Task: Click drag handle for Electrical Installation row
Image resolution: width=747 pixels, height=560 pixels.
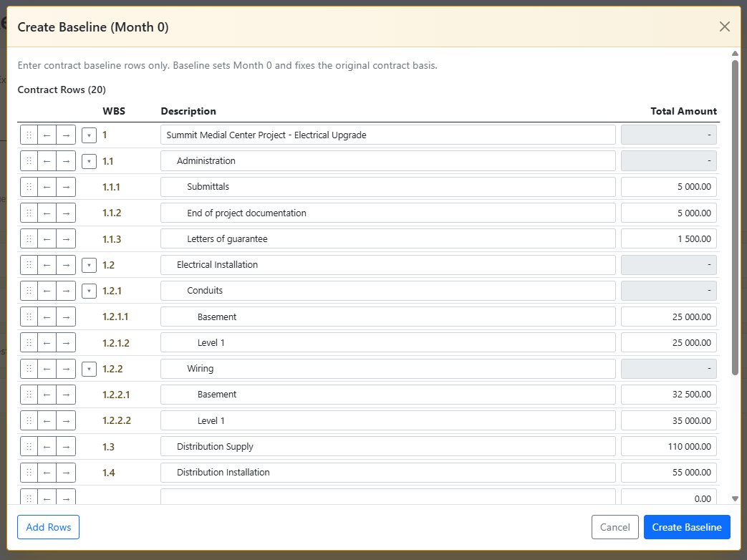Action: click(29, 265)
